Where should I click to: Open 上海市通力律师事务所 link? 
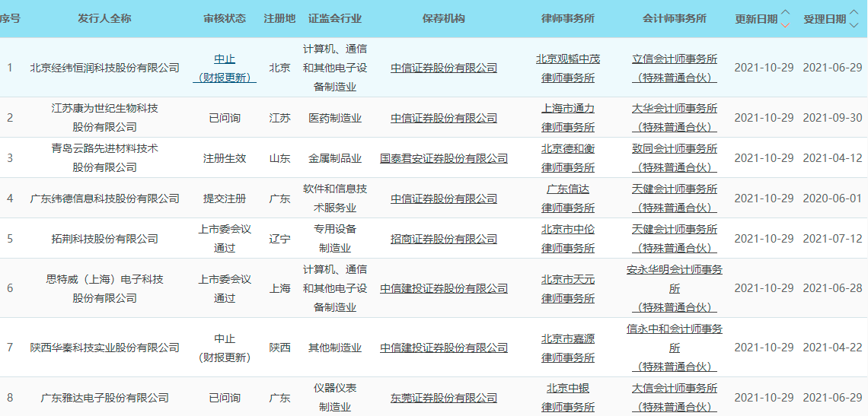click(568, 118)
